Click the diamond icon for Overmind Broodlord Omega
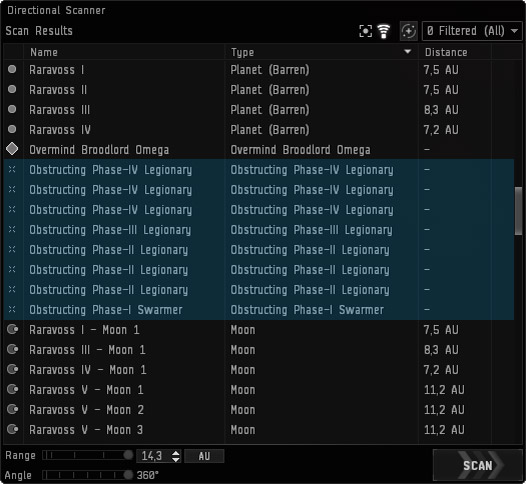Screen dimensions: 526x484 coord(12,149)
